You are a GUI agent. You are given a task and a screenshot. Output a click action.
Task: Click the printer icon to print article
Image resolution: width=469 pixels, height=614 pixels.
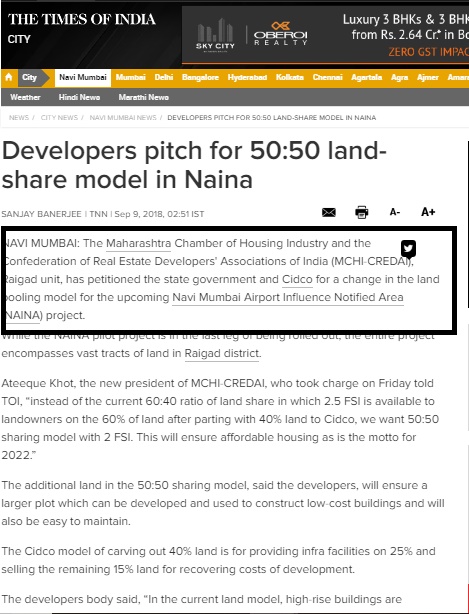tap(361, 212)
